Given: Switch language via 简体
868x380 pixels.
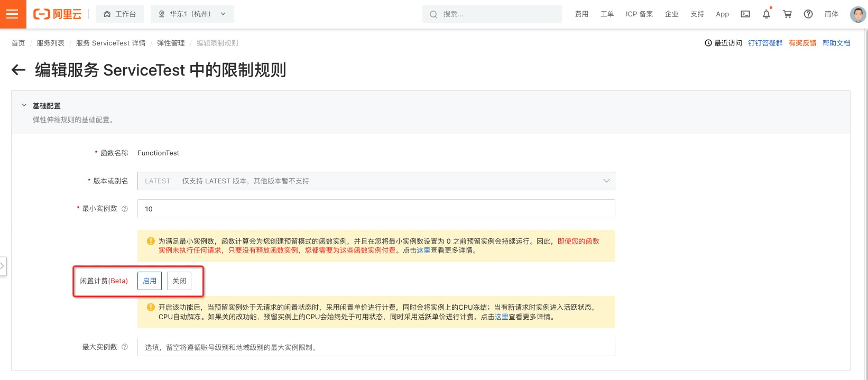Looking at the screenshot, I should [x=831, y=14].
